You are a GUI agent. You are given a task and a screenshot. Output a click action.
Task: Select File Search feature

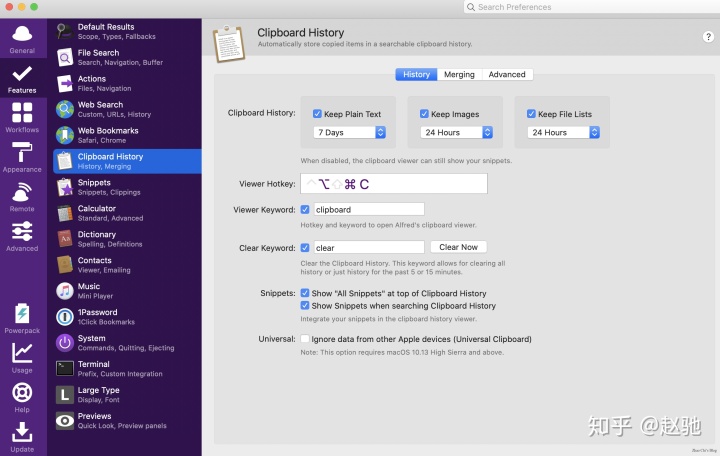click(127, 57)
